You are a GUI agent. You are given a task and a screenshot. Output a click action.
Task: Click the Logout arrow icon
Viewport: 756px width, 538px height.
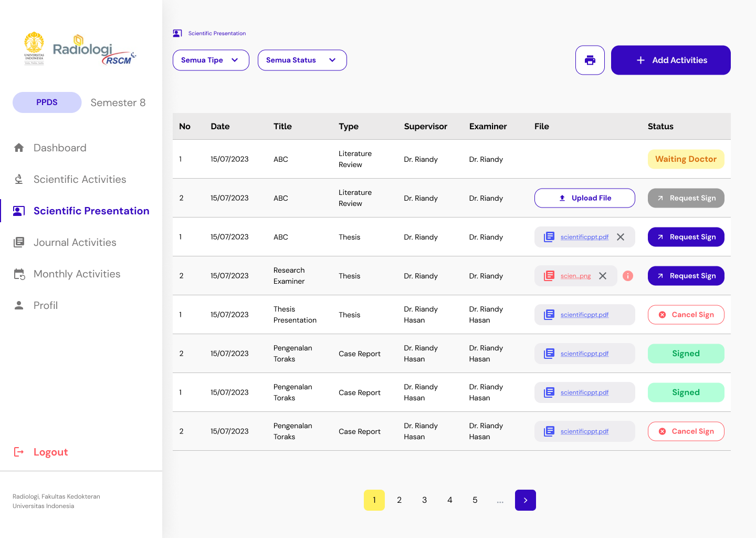pyautogui.click(x=19, y=452)
